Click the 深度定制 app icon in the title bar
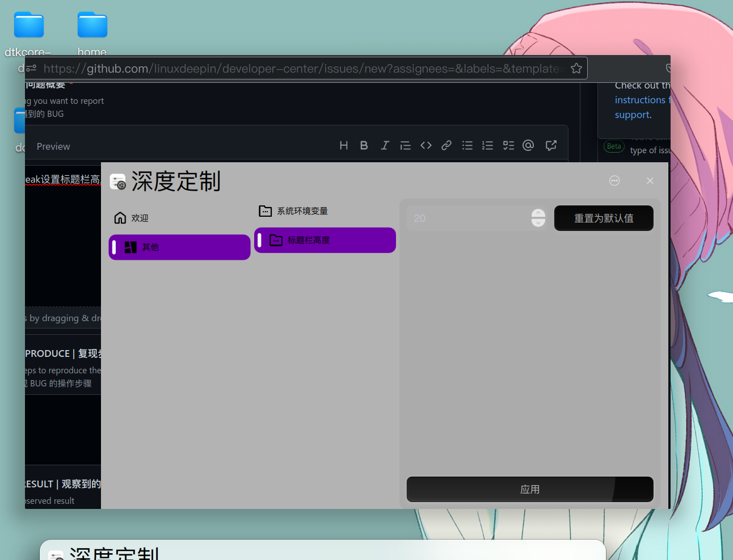The image size is (733, 560). [118, 182]
